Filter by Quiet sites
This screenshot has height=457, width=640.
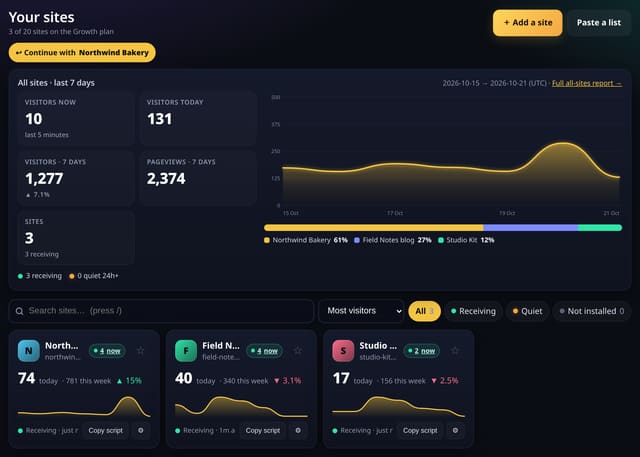point(527,311)
